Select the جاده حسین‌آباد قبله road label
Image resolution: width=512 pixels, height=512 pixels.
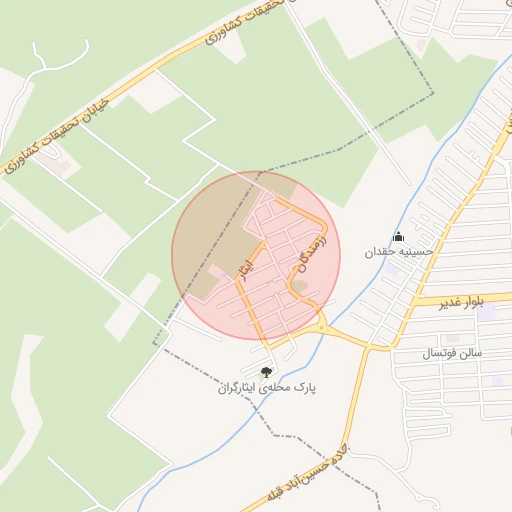(x=307, y=473)
